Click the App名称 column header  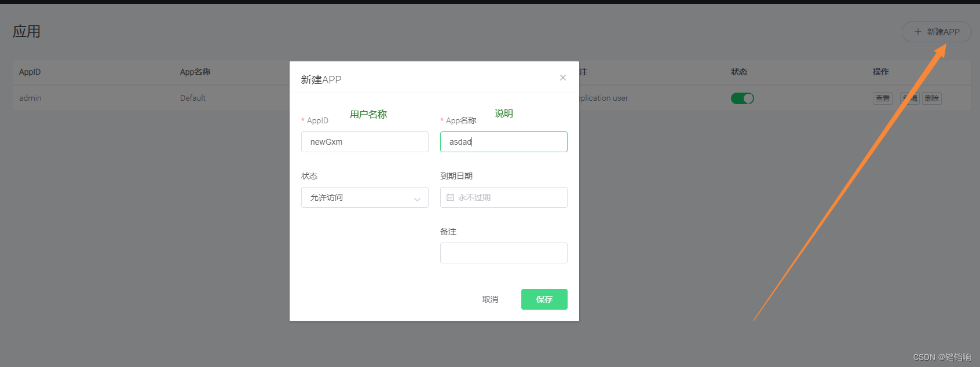click(x=195, y=72)
